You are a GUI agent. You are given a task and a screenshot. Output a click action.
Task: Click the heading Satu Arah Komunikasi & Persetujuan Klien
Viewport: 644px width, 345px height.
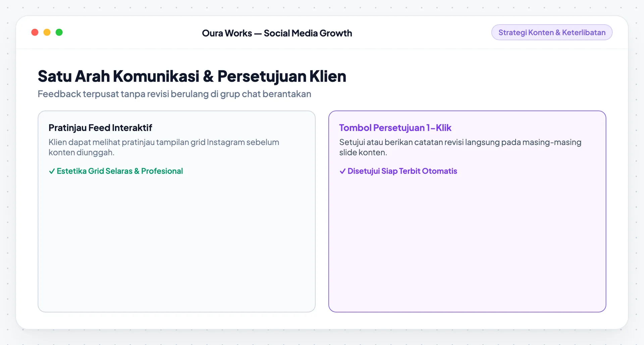coord(192,76)
